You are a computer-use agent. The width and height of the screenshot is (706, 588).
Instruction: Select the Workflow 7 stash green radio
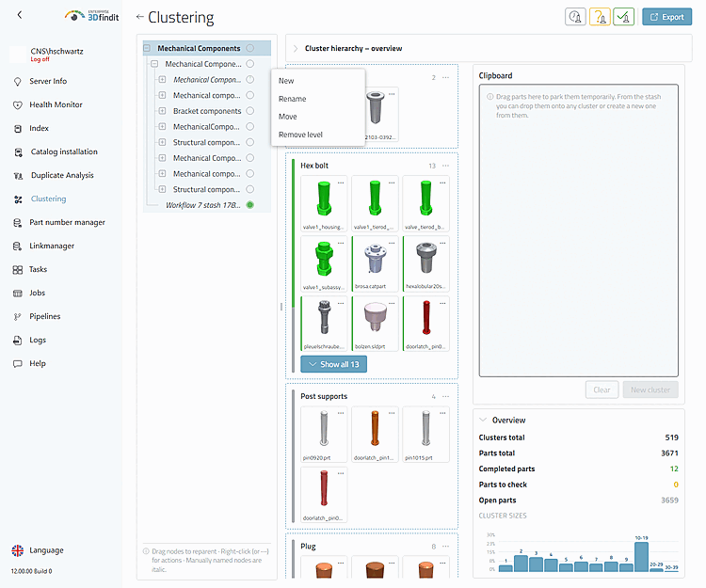click(249, 205)
